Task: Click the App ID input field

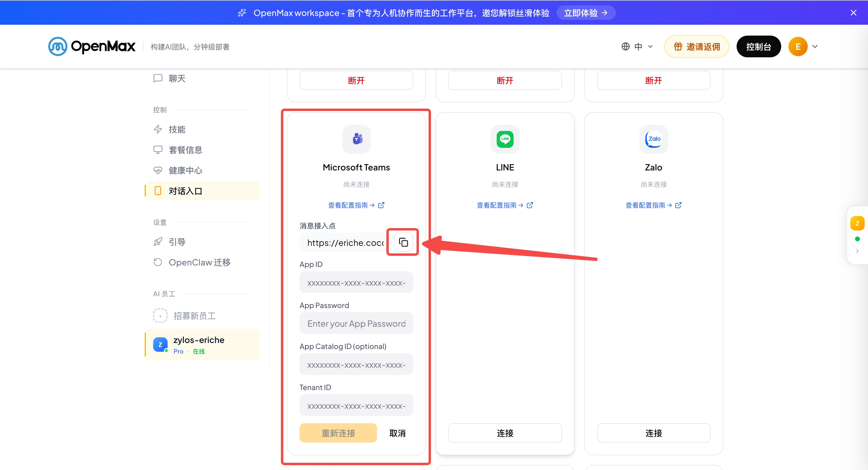Action: 356,283
